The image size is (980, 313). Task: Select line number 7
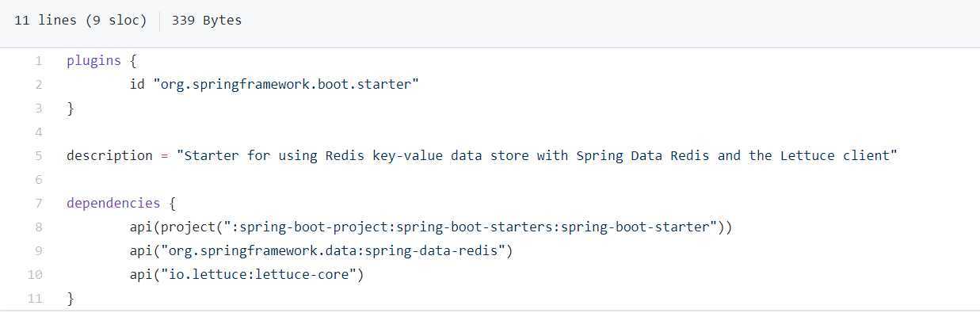point(38,204)
